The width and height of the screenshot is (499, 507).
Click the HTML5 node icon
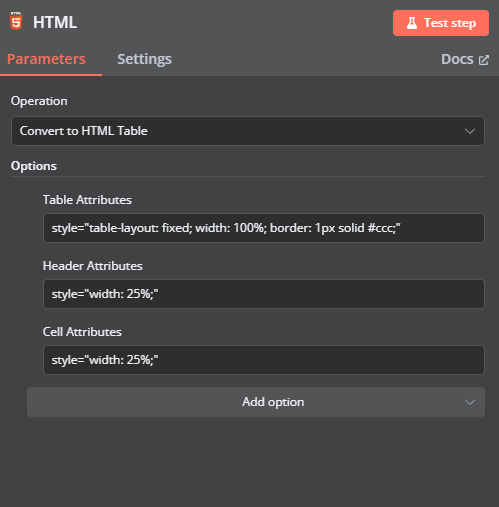point(16,22)
